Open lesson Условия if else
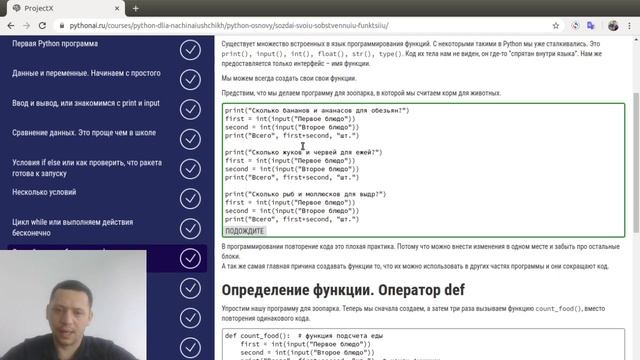 [x=87, y=168]
